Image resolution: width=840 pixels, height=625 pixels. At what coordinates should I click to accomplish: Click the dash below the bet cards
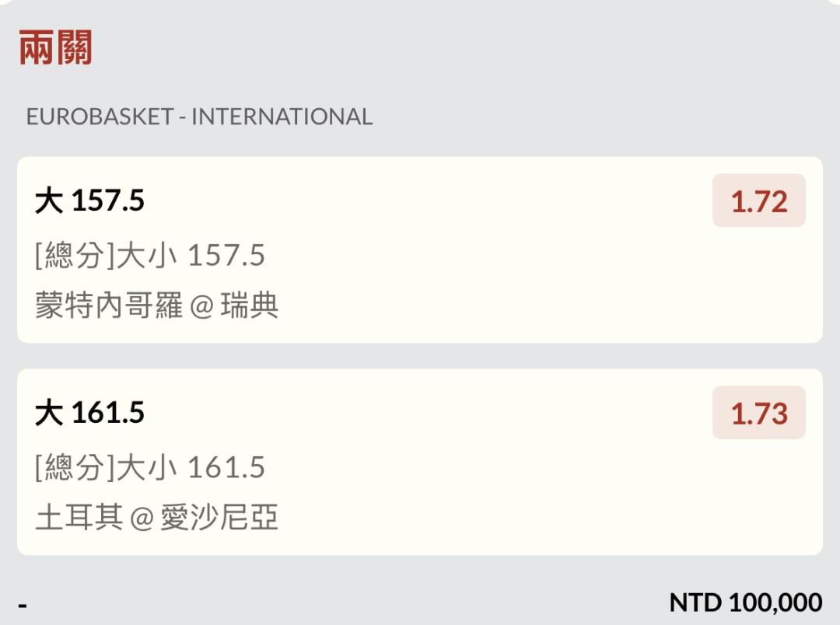(x=23, y=606)
